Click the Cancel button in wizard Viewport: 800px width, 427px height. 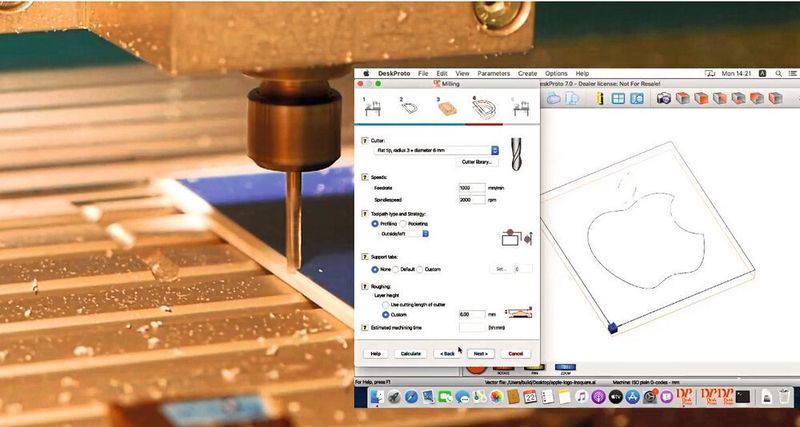515,354
